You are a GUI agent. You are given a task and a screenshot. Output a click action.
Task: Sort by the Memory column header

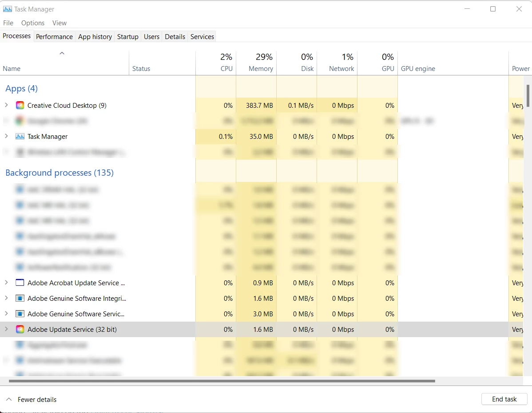[x=256, y=63]
